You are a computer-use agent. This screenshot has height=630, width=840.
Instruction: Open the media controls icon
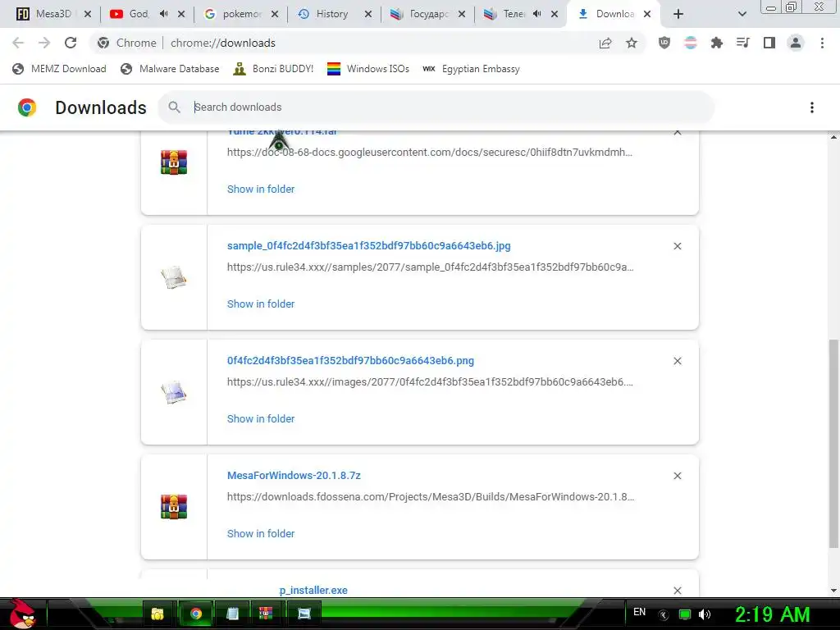click(x=743, y=43)
